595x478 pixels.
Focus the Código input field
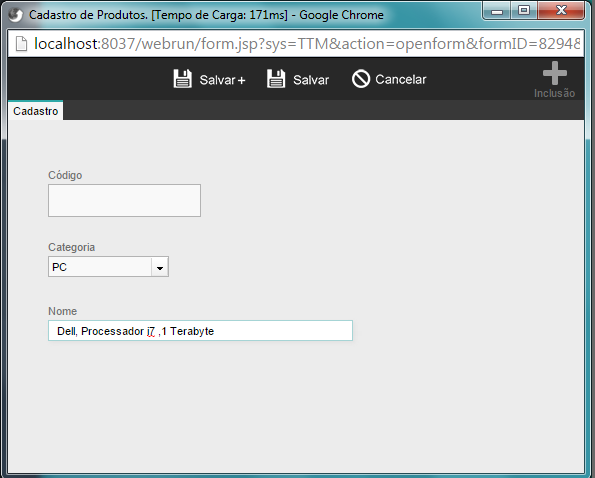point(124,200)
